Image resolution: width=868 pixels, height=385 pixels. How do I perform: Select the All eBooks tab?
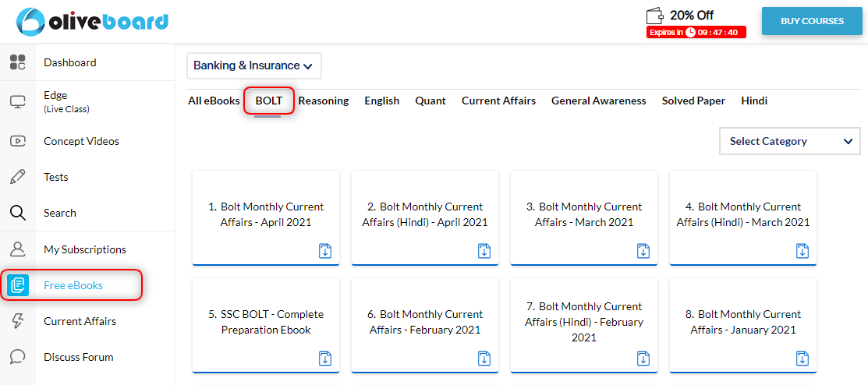pyautogui.click(x=214, y=101)
